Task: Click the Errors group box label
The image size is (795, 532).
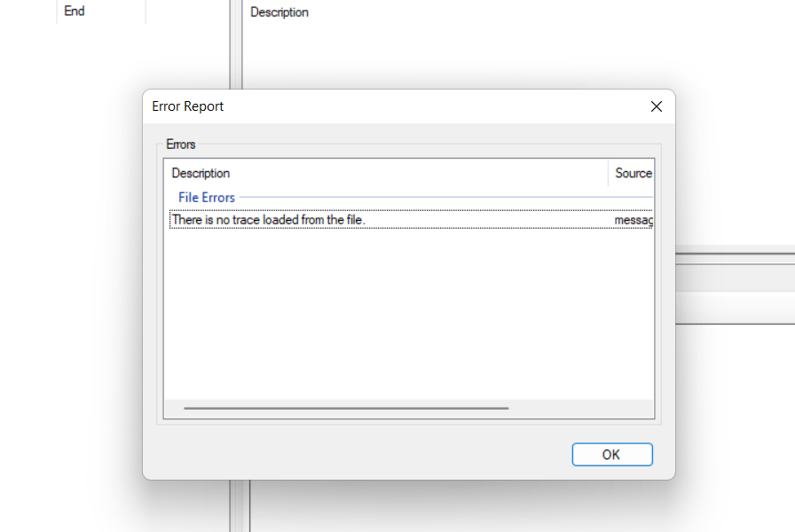Action: point(181,144)
